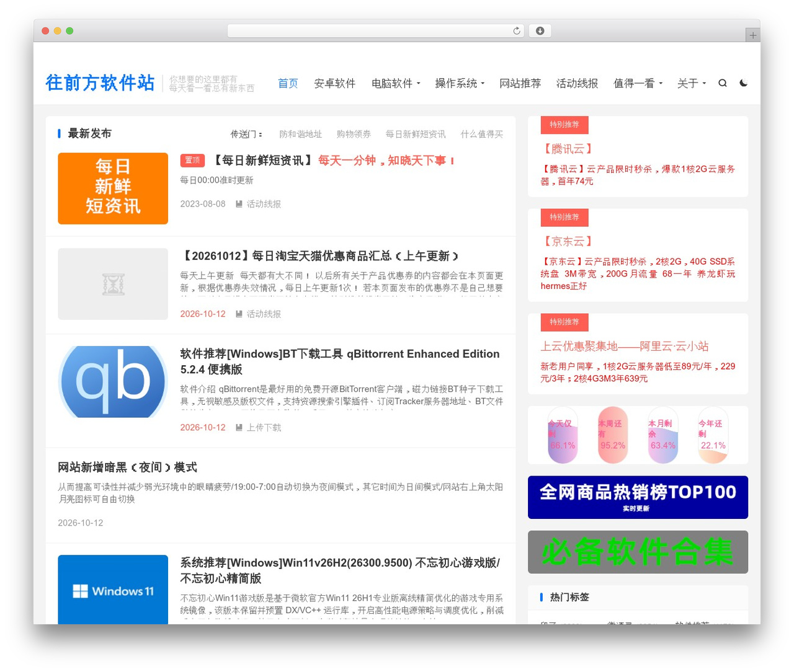The image size is (794, 672).
Task: Click the 活动线报 category tag under 每日新鲜短资讯
Action: coord(264,204)
